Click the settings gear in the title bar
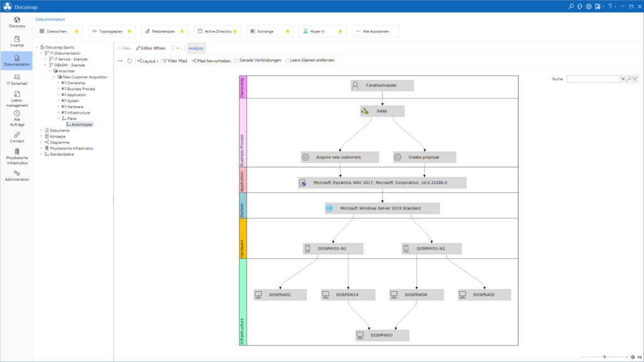This screenshot has width=644, height=362. click(588, 6)
